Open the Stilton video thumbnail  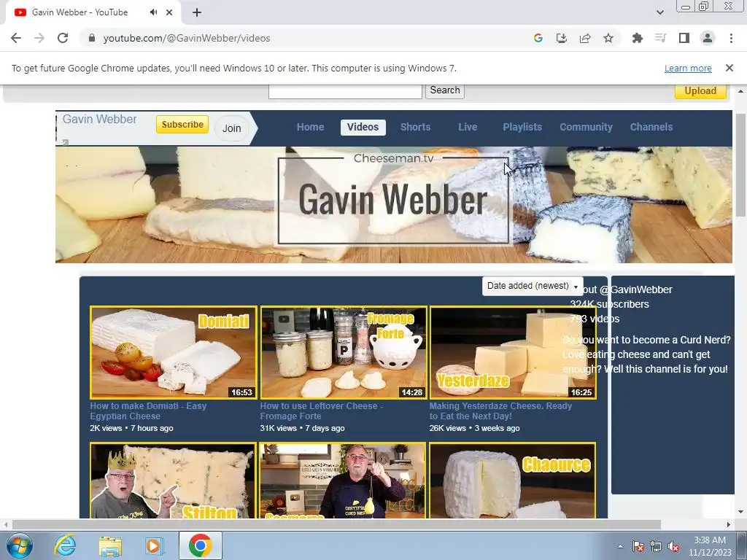174,481
